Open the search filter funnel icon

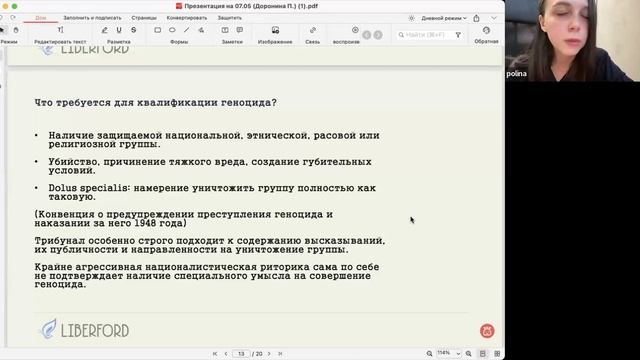[458, 35]
